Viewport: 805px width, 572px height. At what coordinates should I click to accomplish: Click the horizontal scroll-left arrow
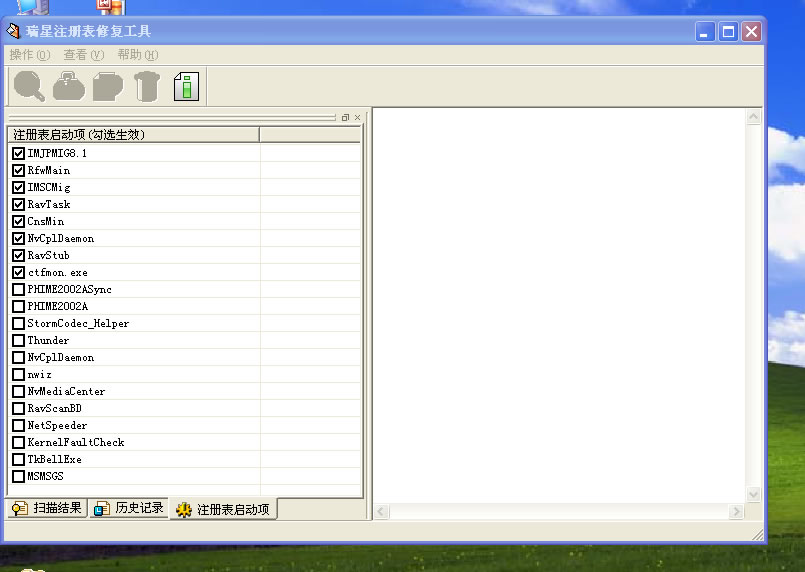pos(381,511)
